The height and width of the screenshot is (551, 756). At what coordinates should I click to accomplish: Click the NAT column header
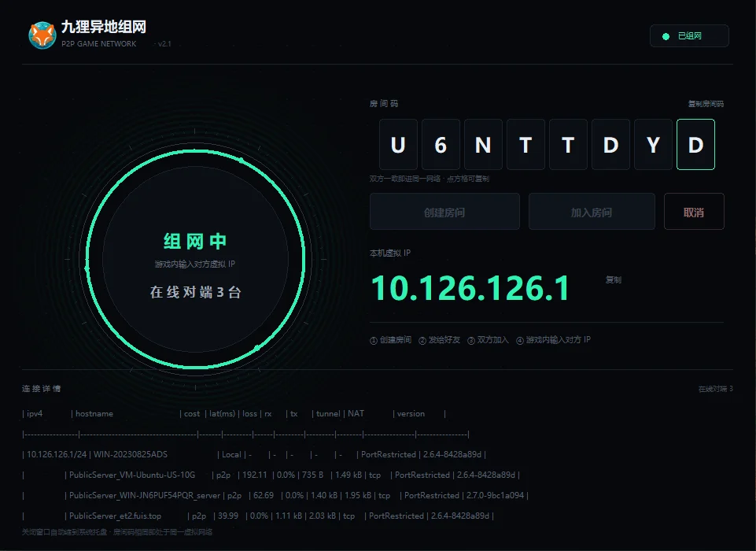pos(356,413)
